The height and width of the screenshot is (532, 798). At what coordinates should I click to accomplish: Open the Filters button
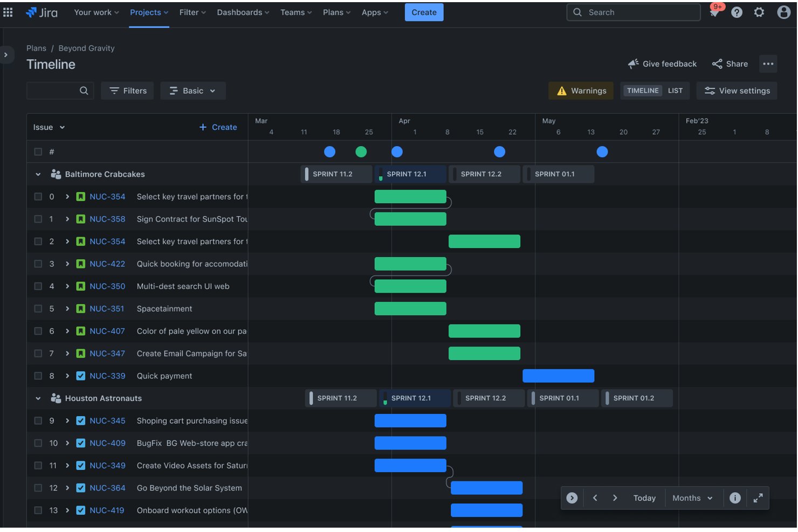tap(128, 91)
